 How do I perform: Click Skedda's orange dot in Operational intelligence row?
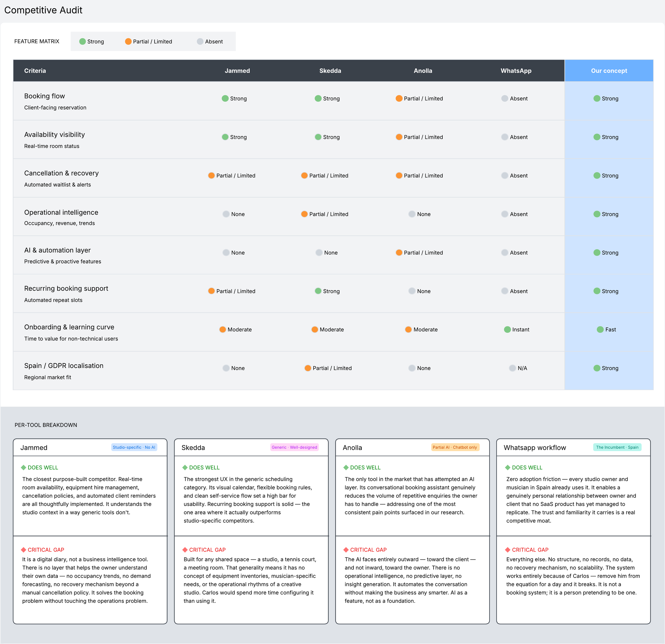tap(304, 214)
